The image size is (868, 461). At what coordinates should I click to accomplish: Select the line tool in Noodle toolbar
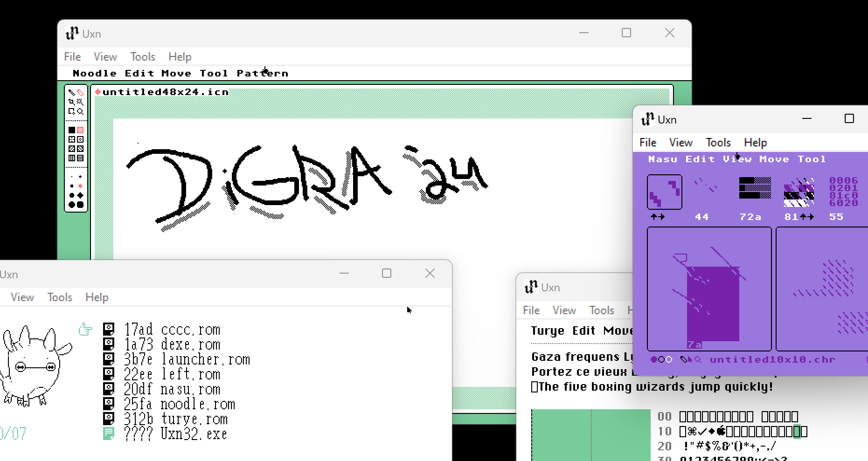pyautogui.click(x=72, y=102)
